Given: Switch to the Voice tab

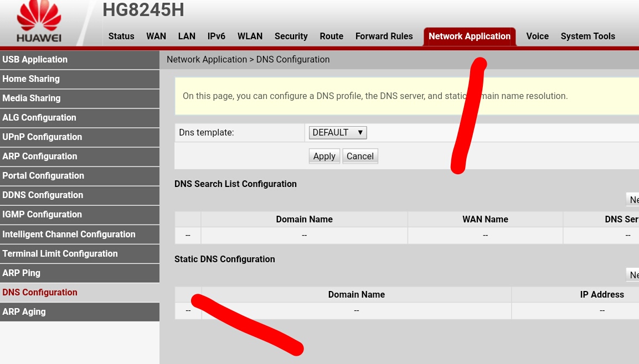Looking at the screenshot, I should point(537,37).
